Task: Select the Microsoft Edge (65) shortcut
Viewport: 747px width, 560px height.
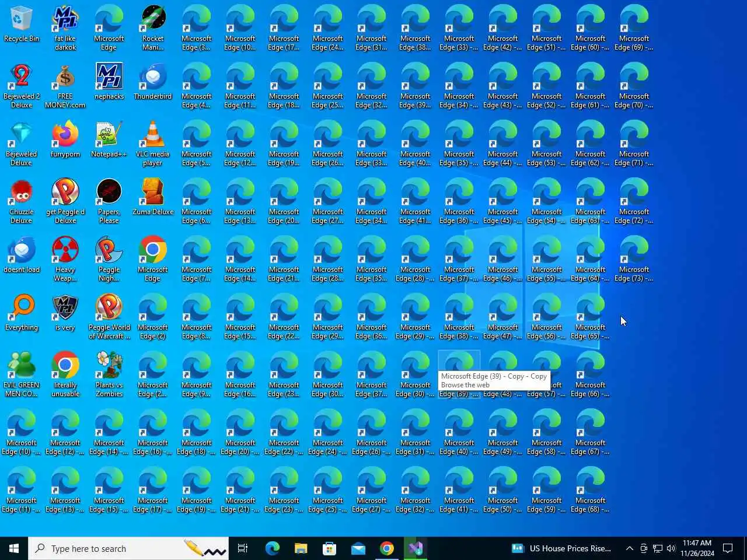Action: coord(590,317)
